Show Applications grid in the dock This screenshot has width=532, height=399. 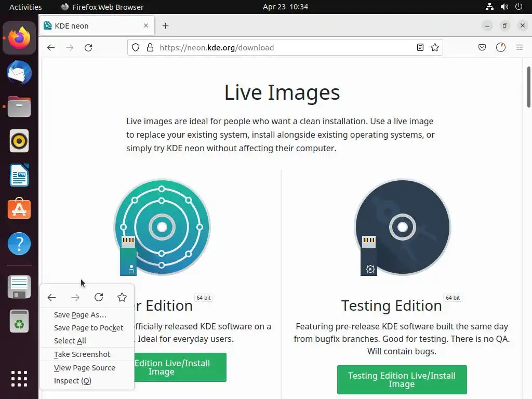pos(19,379)
